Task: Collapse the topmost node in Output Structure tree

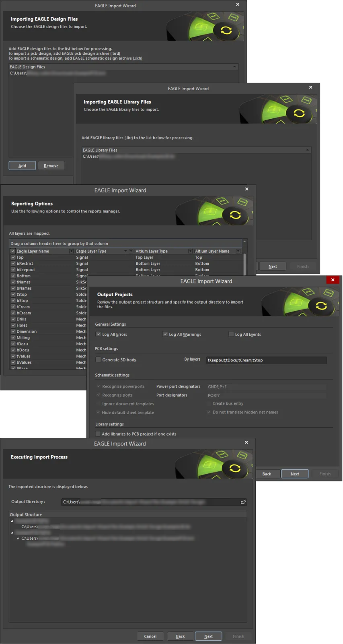Action: tap(12, 521)
